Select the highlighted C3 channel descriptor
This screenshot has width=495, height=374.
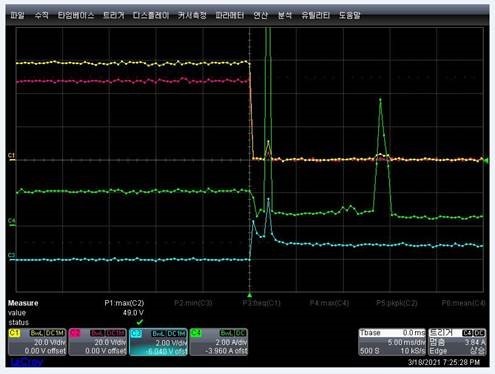(x=158, y=342)
